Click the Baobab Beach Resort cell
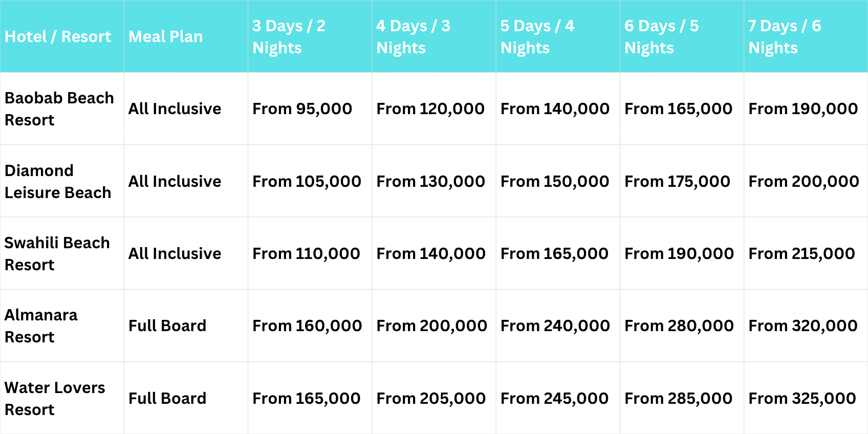Image resolution: width=868 pixels, height=434 pixels. coord(59,109)
